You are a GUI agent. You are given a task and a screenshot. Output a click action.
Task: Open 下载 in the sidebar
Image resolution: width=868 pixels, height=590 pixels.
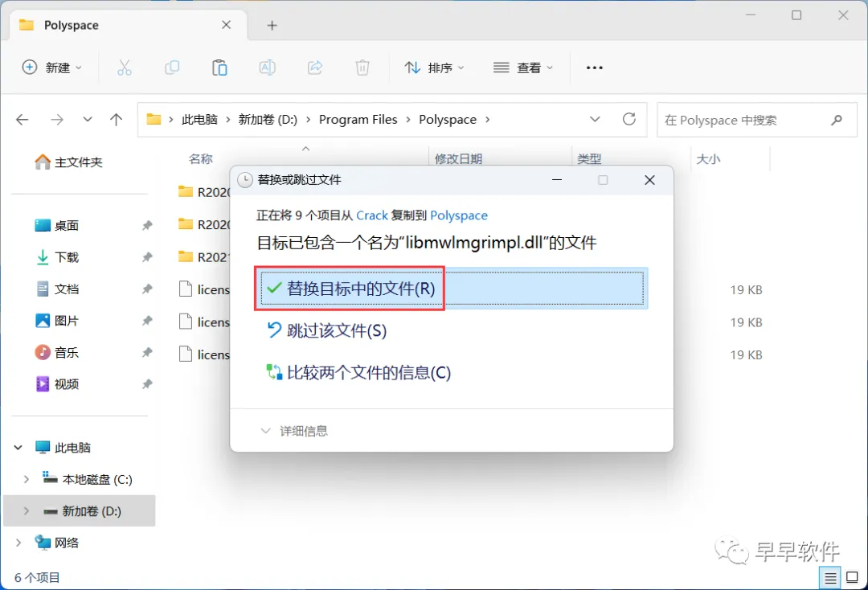click(56, 257)
